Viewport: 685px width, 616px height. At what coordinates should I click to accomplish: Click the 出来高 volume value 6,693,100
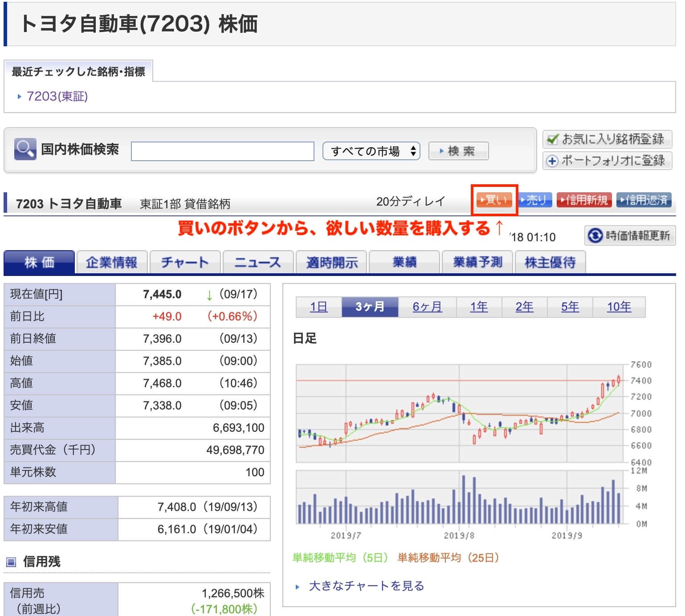pyautogui.click(x=238, y=428)
